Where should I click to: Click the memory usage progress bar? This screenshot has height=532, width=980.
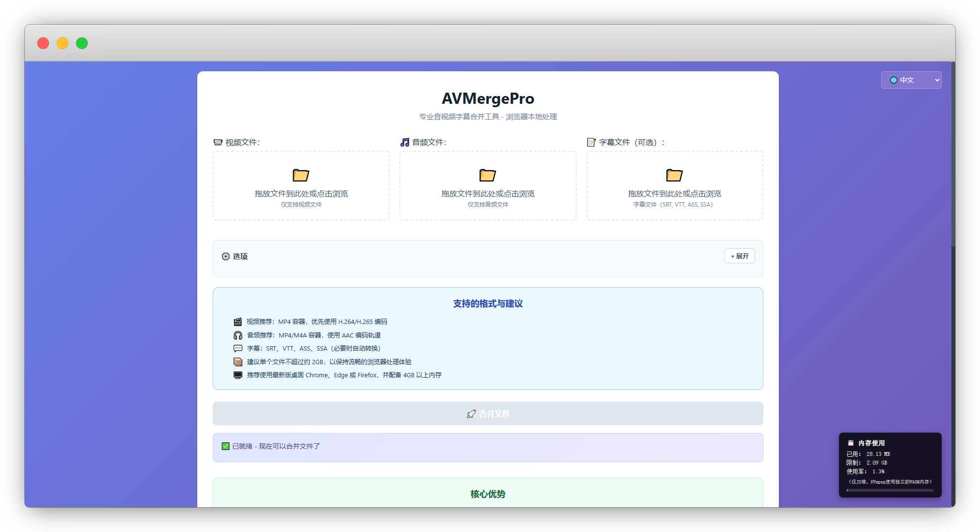890,490
